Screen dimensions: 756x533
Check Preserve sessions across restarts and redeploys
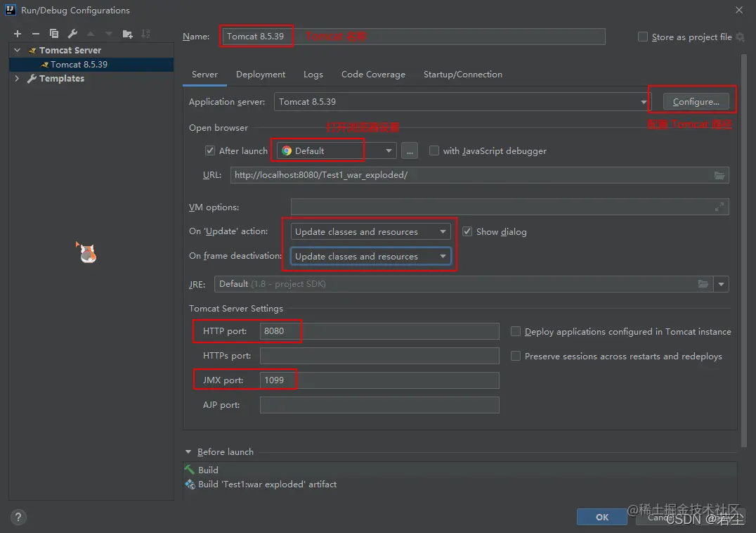click(x=515, y=357)
